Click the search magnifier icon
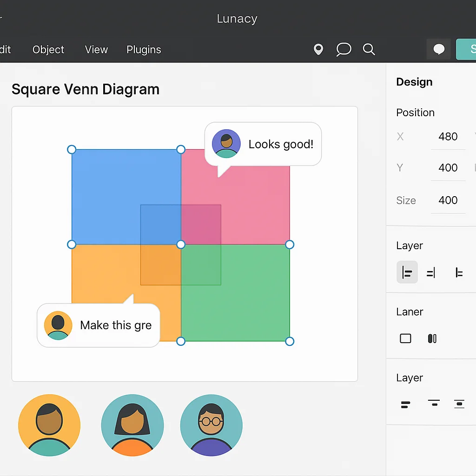 [369, 49]
